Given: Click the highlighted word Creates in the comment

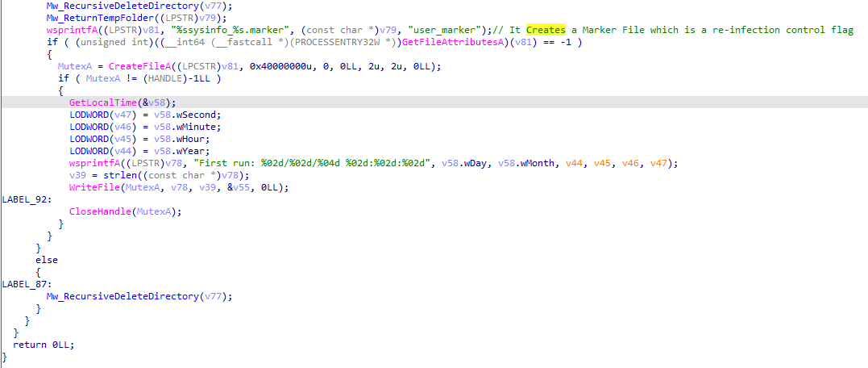Looking at the screenshot, I should (546, 30).
